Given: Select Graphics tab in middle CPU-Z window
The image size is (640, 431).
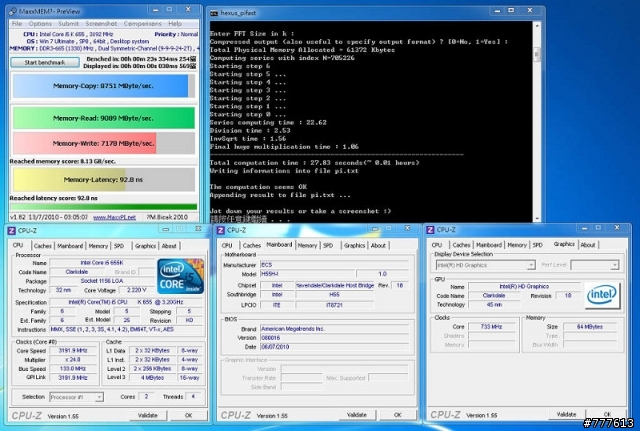Looking at the screenshot, I should click(354, 245).
